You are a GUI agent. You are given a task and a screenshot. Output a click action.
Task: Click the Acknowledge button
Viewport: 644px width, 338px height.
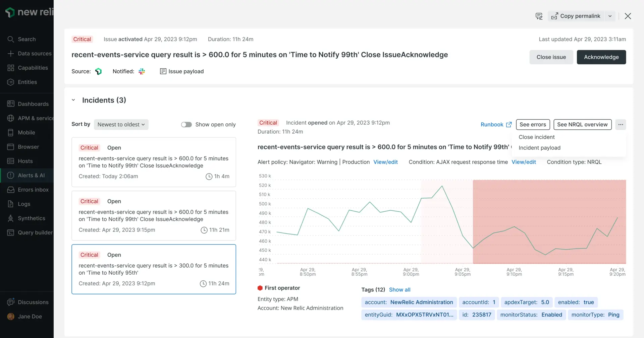tap(601, 57)
